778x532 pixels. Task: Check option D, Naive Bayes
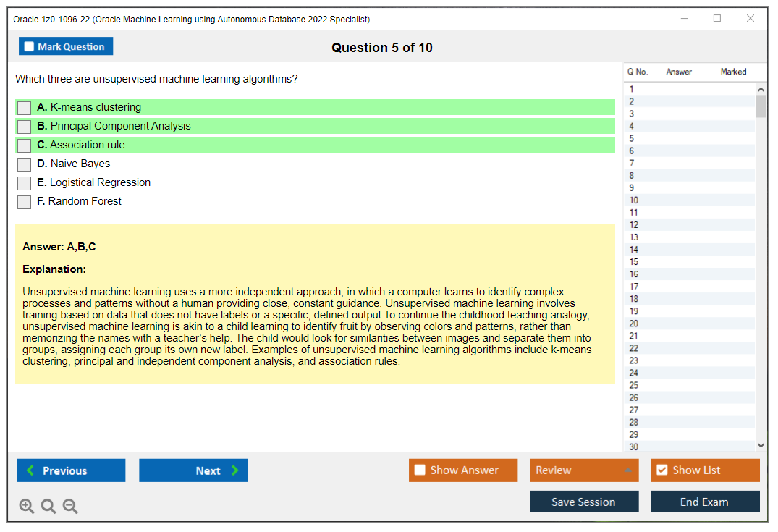coord(24,164)
